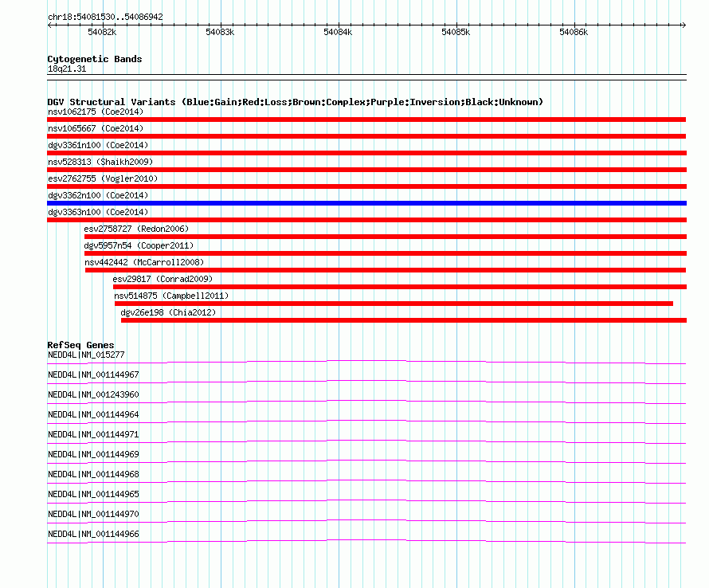709x588 pixels.
Task: Open transcript NEDD4L|NM_001144967 label
Action: click(x=93, y=375)
